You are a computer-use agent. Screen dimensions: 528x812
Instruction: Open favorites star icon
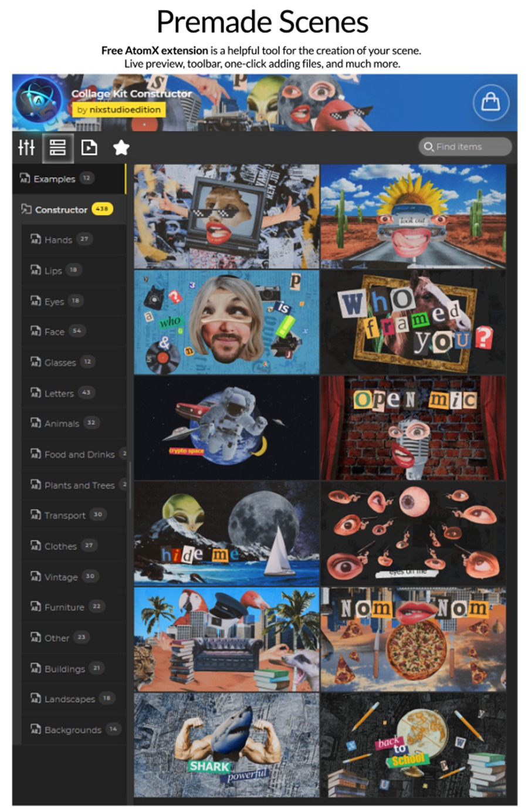(121, 147)
